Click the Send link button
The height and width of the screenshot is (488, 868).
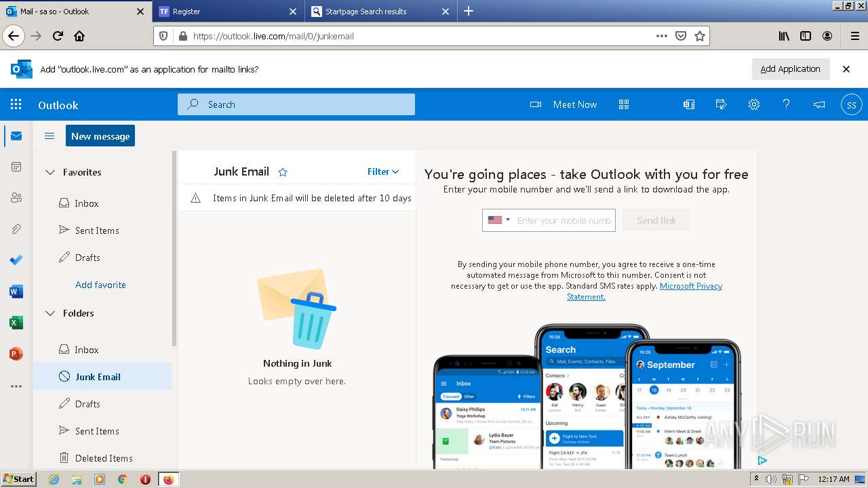click(x=656, y=220)
